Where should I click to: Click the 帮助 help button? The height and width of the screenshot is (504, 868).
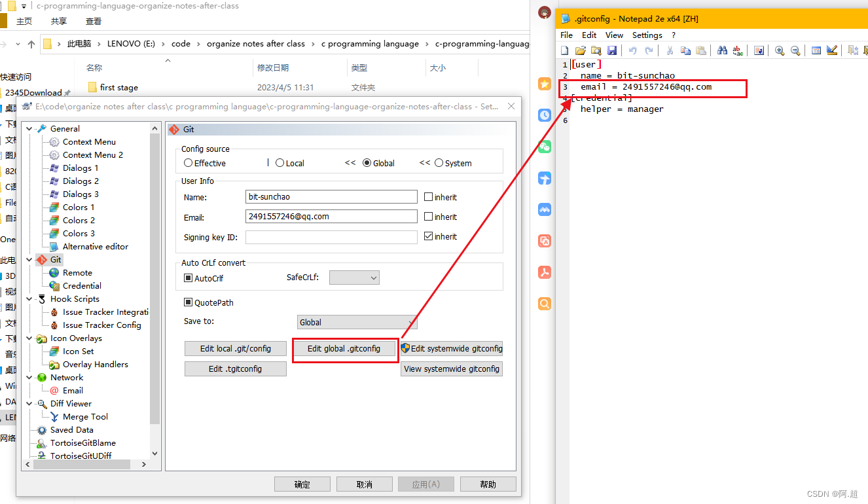point(488,484)
